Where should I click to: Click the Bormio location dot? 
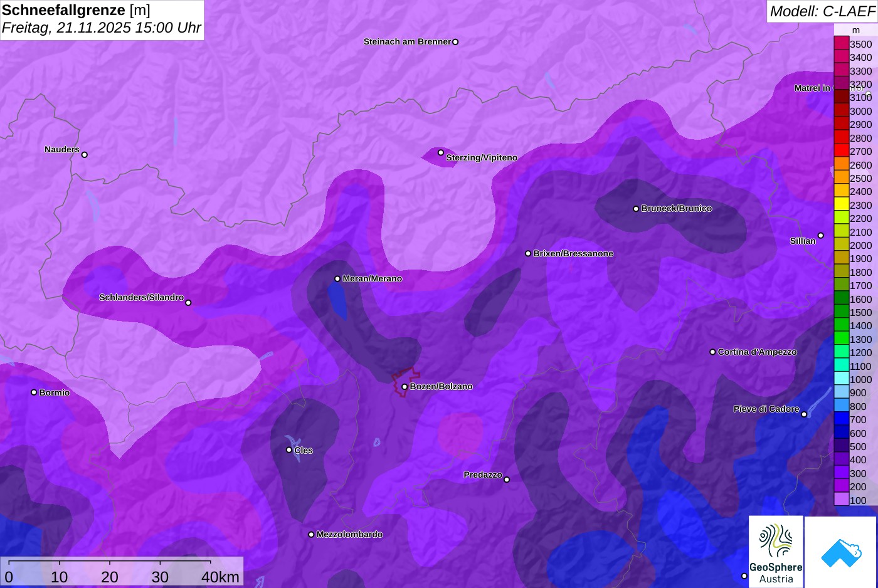click(x=34, y=392)
